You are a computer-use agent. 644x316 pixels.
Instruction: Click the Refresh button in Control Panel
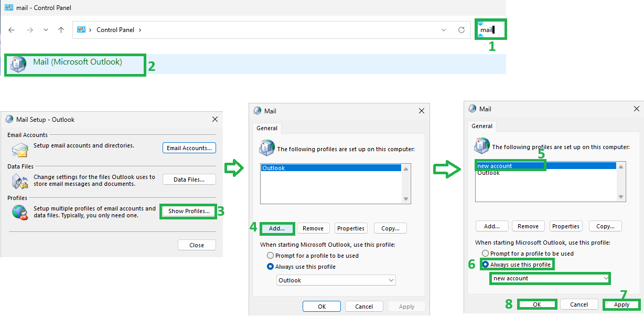point(461,30)
